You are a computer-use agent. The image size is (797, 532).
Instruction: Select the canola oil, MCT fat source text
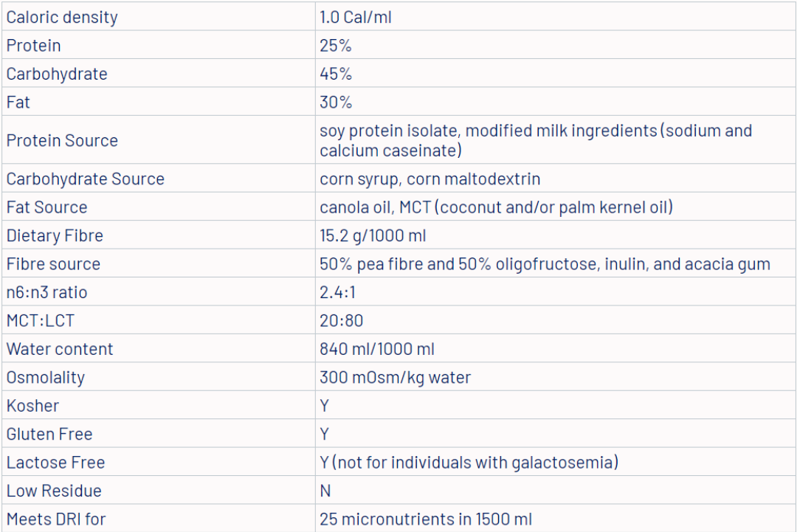click(496, 207)
